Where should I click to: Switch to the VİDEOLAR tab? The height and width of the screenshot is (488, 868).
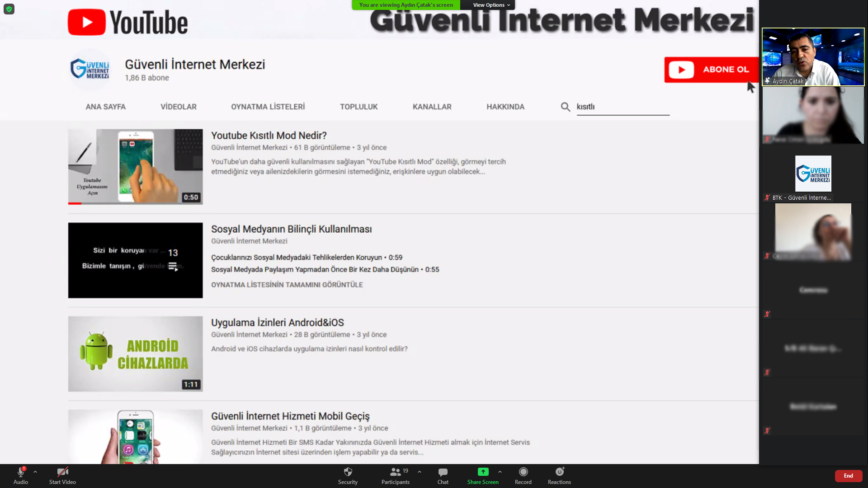179,107
